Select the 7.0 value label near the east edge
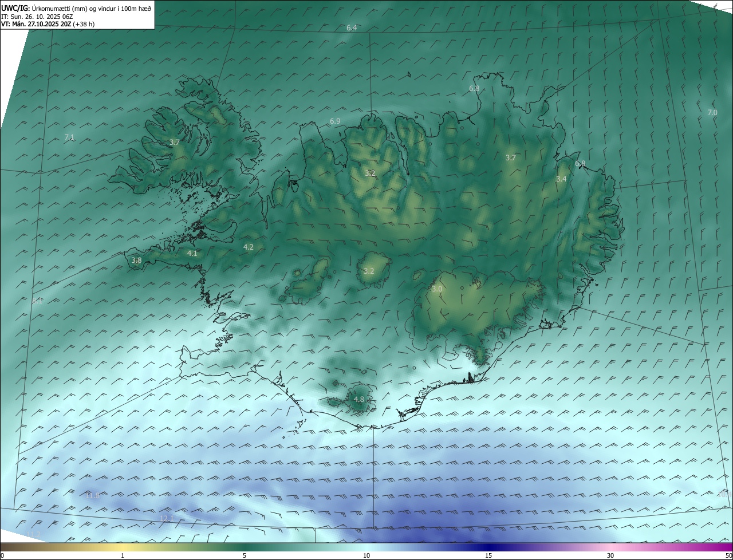The height and width of the screenshot is (560, 733). (x=712, y=112)
